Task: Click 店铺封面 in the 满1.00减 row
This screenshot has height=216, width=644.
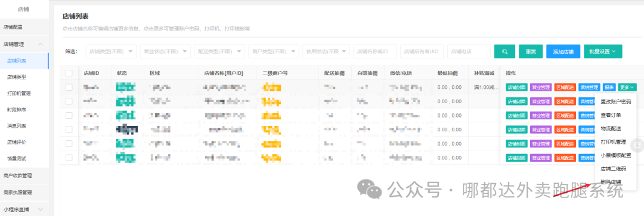Action: pos(516,87)
